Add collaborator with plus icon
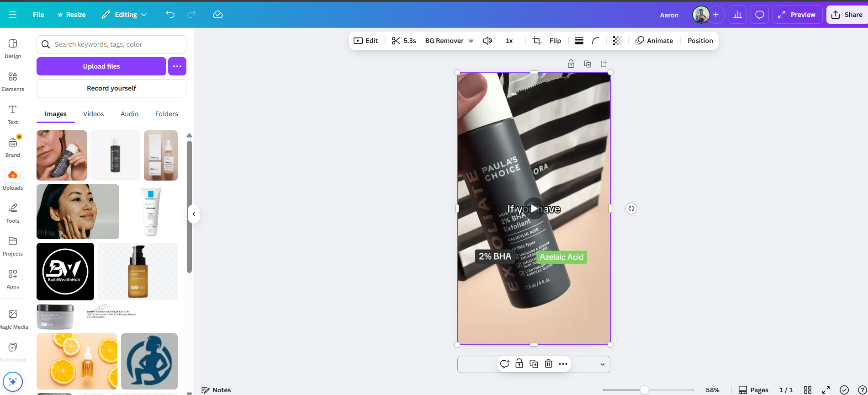The height and width of the screenshot is (395, 868). click(716, 15)
